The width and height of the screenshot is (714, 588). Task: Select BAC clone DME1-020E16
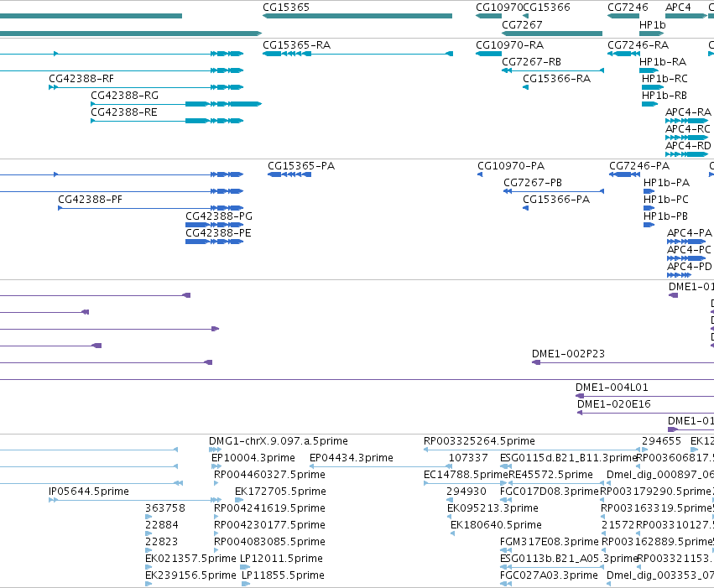(x=614, y=404)
